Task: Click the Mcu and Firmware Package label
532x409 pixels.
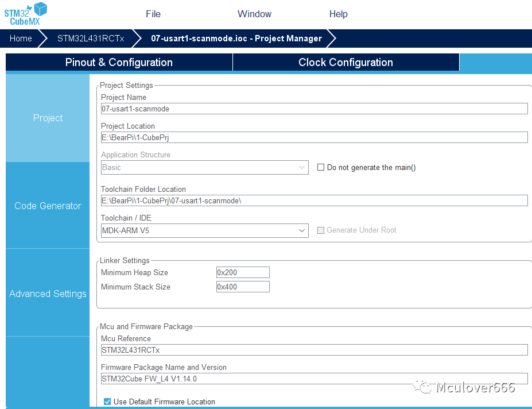Action: coord(146,326)
